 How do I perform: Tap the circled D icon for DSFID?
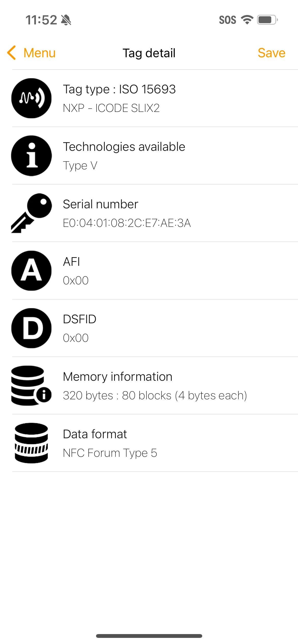[x=31, y=328]
